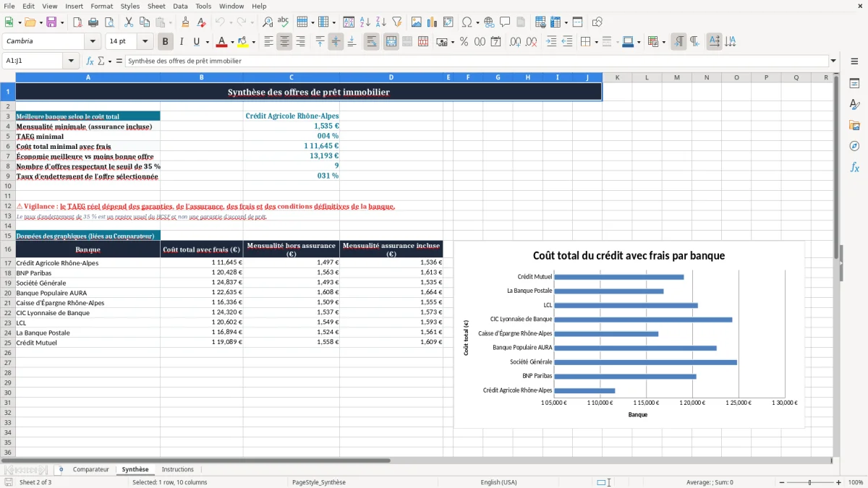868x488 pixels.
Task: Open Print Preview from the toolbar
Action: [x=109, y=22]
